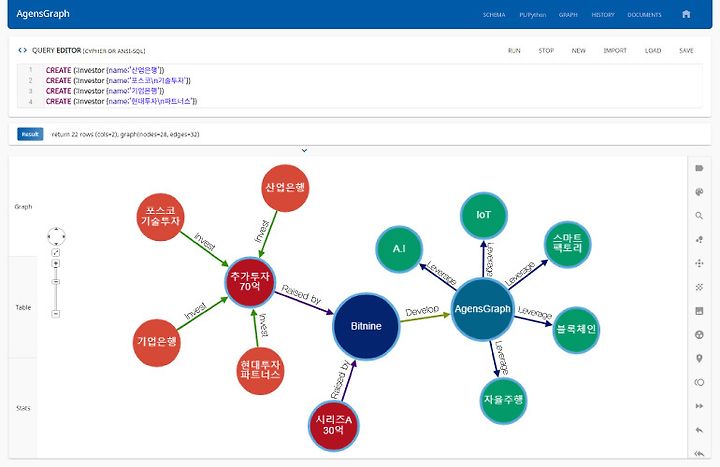Click the STOP query button

click(x=546, y=51)
